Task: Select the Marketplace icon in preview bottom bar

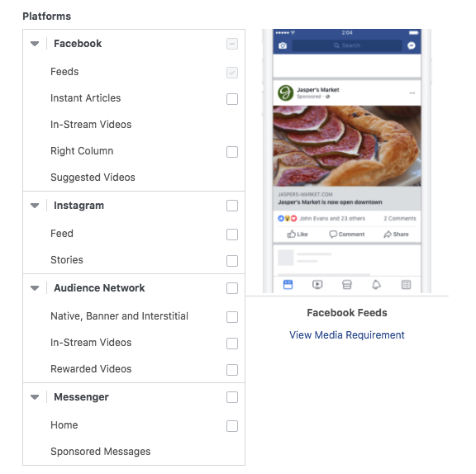Action: [347, 284]
